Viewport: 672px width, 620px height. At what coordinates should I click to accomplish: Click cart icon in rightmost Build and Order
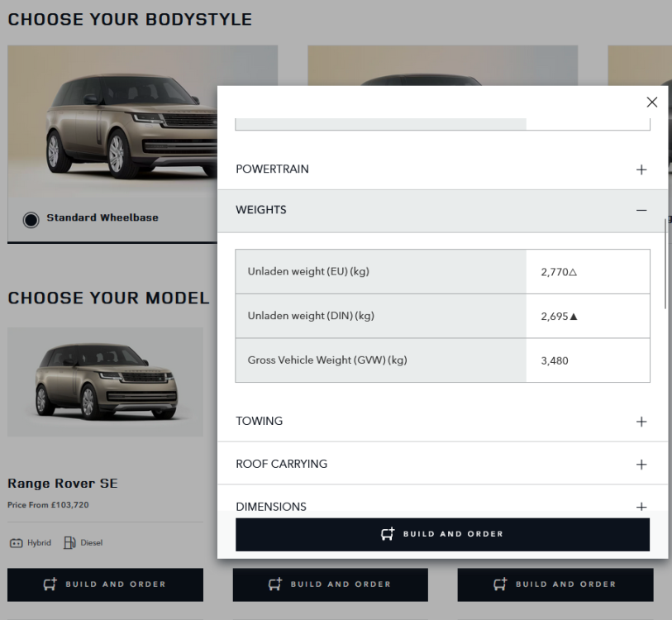click(500, 584)
